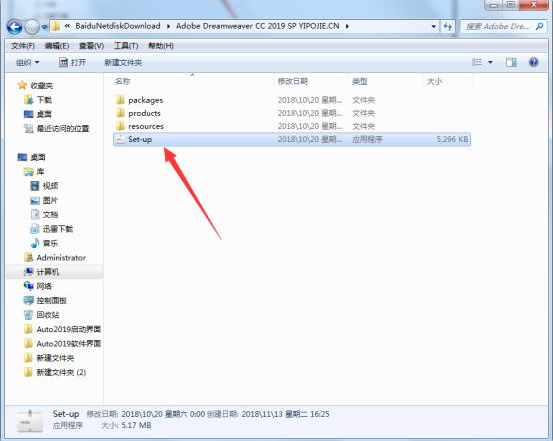This screenshot has height=441, width=553.
Task: Click the 5.17 MB size in details pane
Action: click(136, 425)
